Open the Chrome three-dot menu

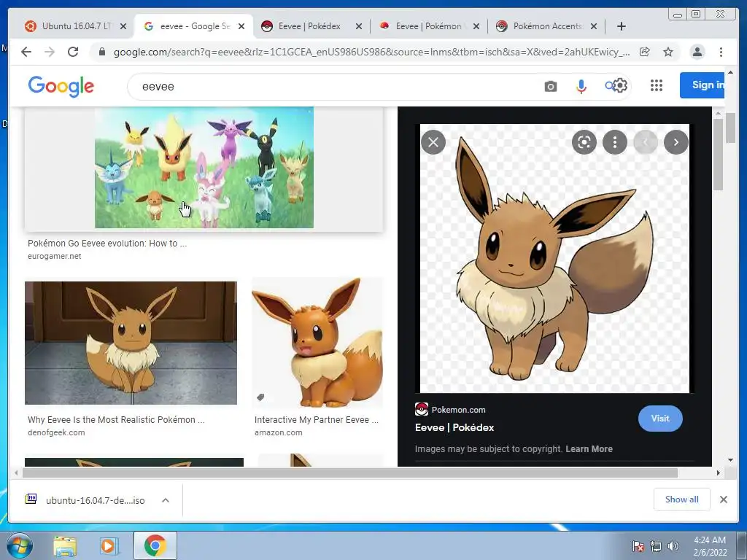click(x=721, y=52)
